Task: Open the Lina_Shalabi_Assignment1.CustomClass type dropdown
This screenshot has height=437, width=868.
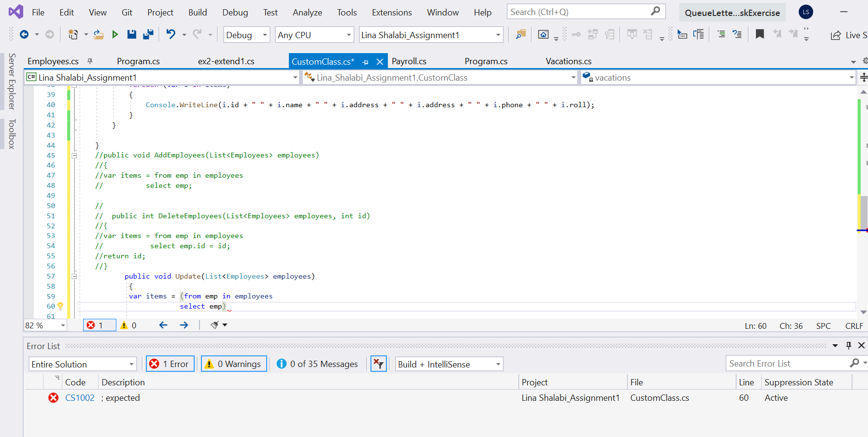Action: (440, 77)
